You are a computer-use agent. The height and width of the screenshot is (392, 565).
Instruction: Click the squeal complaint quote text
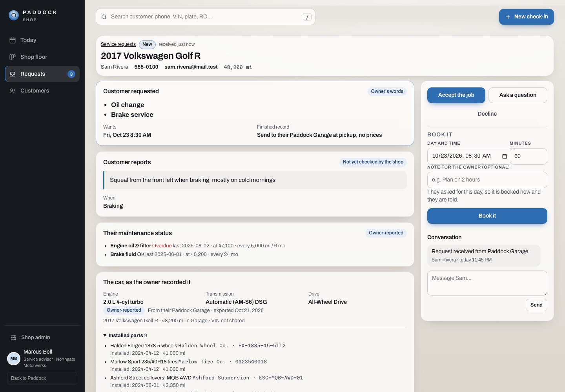click(193, 180)
